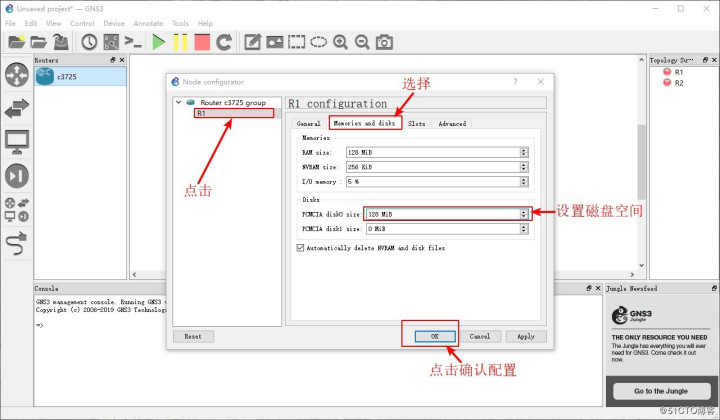Image resolution: width=720 pixels, height=420 pixels.
Task: Open project using the folder icon
Action: 39,42
